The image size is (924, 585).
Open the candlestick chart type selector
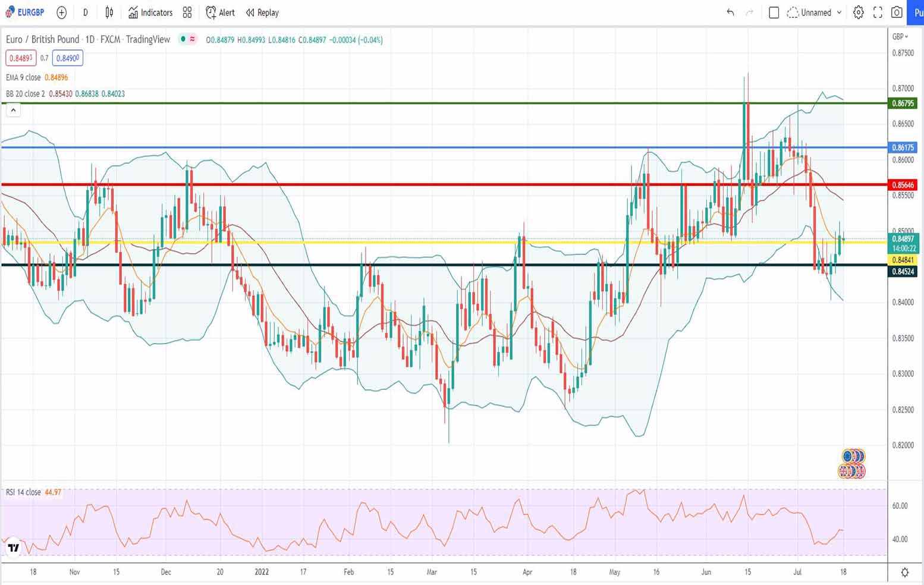[x=109, y=12]
